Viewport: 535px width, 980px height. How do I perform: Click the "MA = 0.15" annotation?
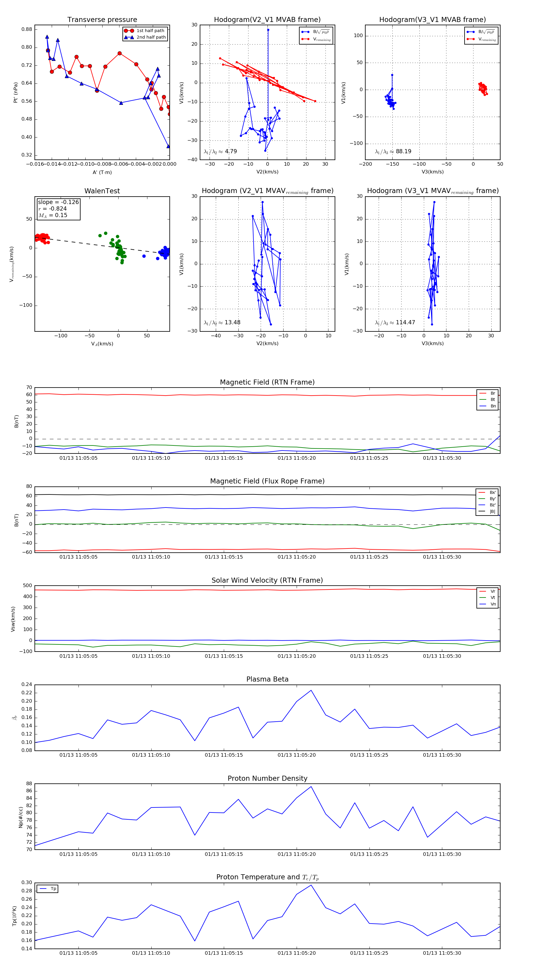pyautogui.click(x=53, y=215)
